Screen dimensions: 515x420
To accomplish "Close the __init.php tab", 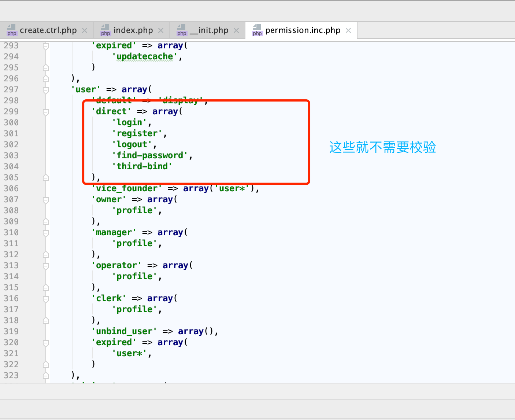I will (236, 30).
